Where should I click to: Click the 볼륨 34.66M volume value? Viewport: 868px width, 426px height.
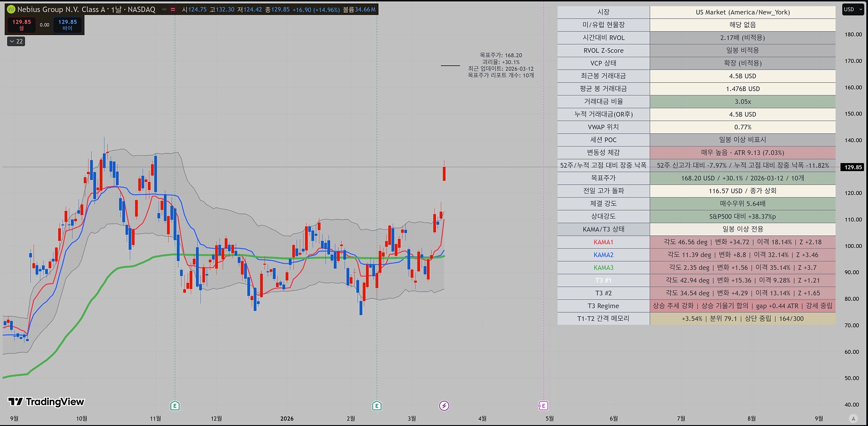click(x=359, y=9)
